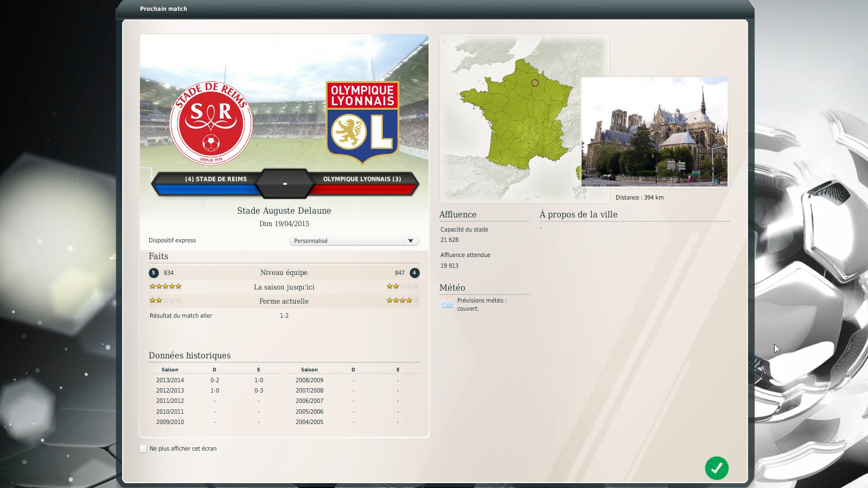Screen dimensions: 868x488
Task: Click the 'Niveau équipe' label
Action: 284,273
